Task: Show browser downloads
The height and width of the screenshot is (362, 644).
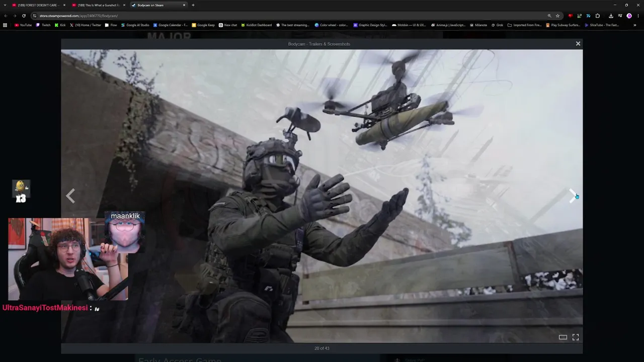Action: tap(611, 16)
